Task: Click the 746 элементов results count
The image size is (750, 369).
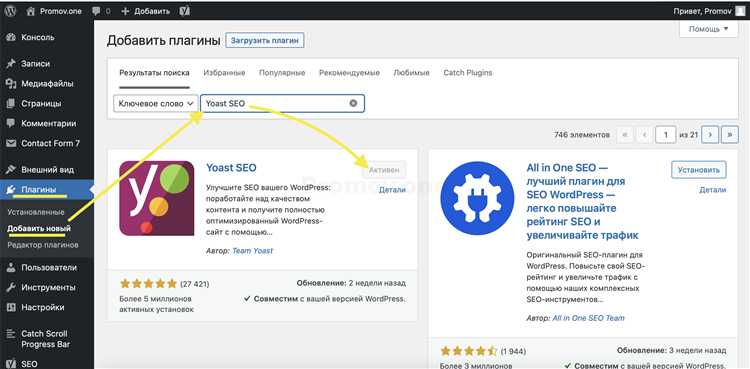Action: point(582,135)
